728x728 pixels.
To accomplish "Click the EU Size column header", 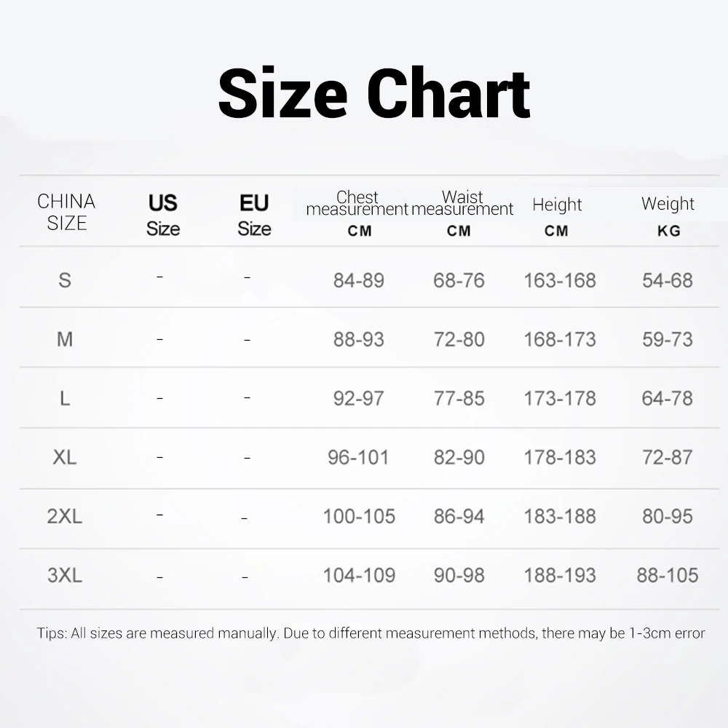I will [x=254, y=215].
